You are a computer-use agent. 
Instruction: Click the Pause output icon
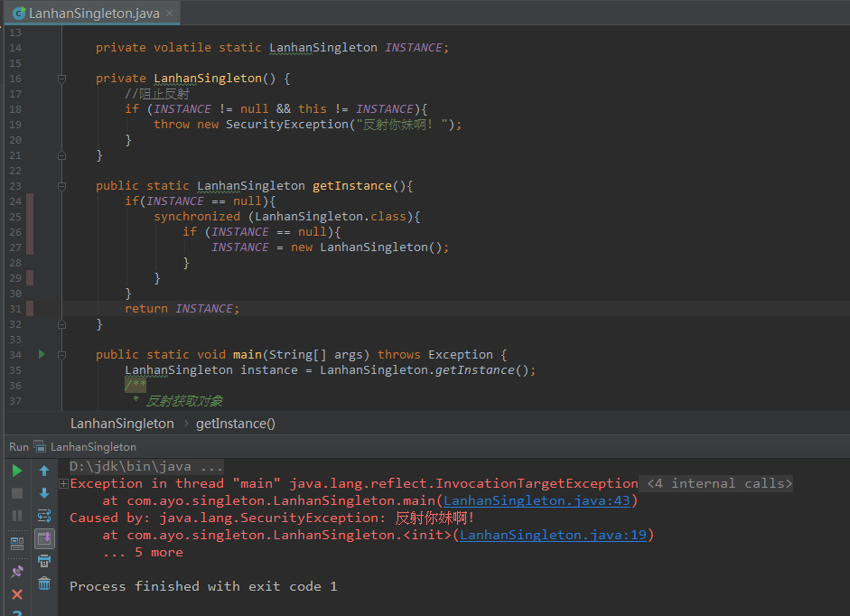tap(17, 515)
